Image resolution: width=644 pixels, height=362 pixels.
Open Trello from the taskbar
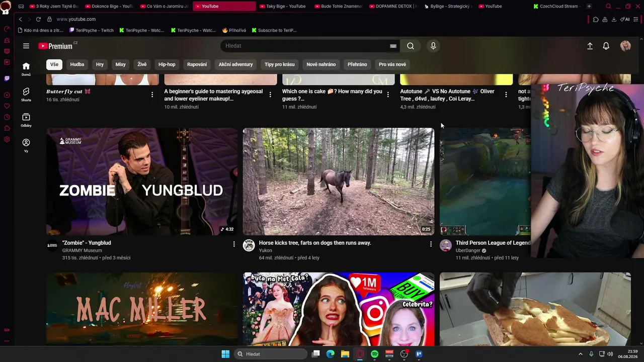(419, 354)
